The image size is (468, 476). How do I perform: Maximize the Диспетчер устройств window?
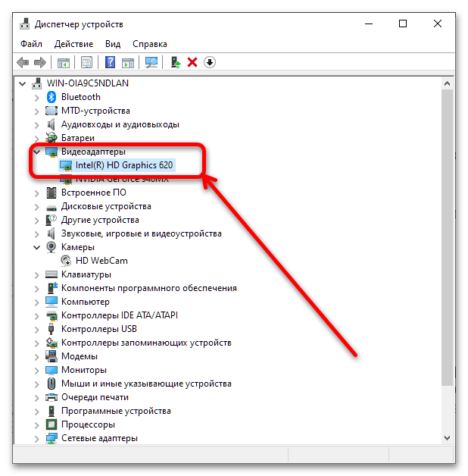403,23
